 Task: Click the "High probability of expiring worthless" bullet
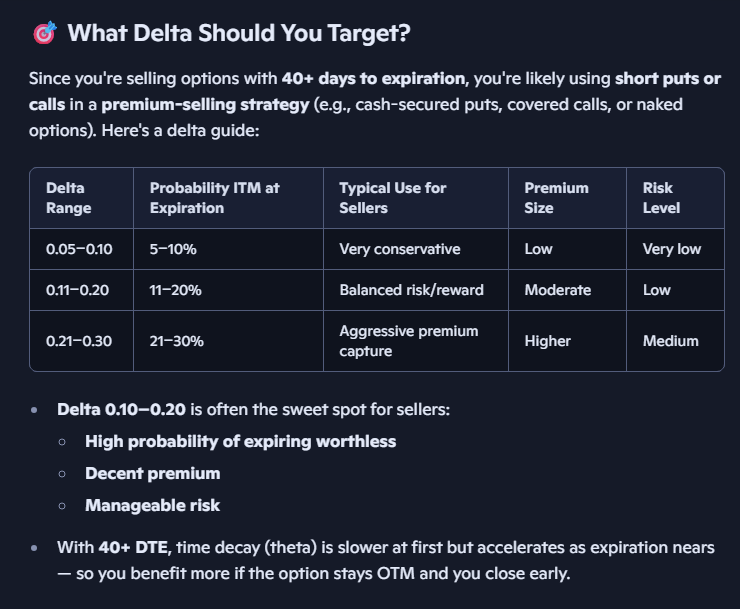tap(241, 441)
